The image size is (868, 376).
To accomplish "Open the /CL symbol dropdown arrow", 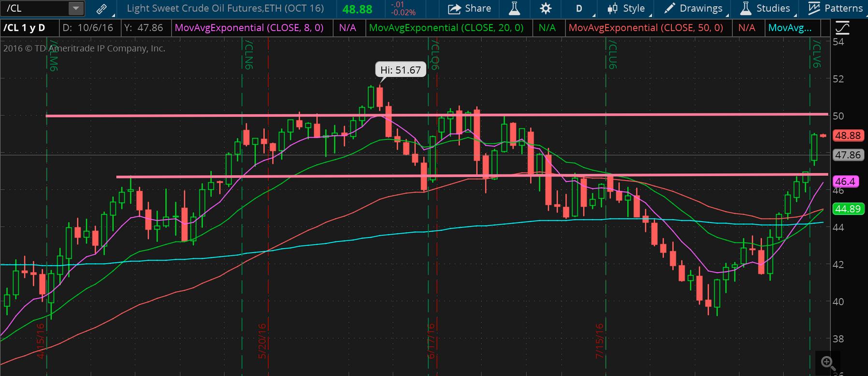I will pos(75,8).
